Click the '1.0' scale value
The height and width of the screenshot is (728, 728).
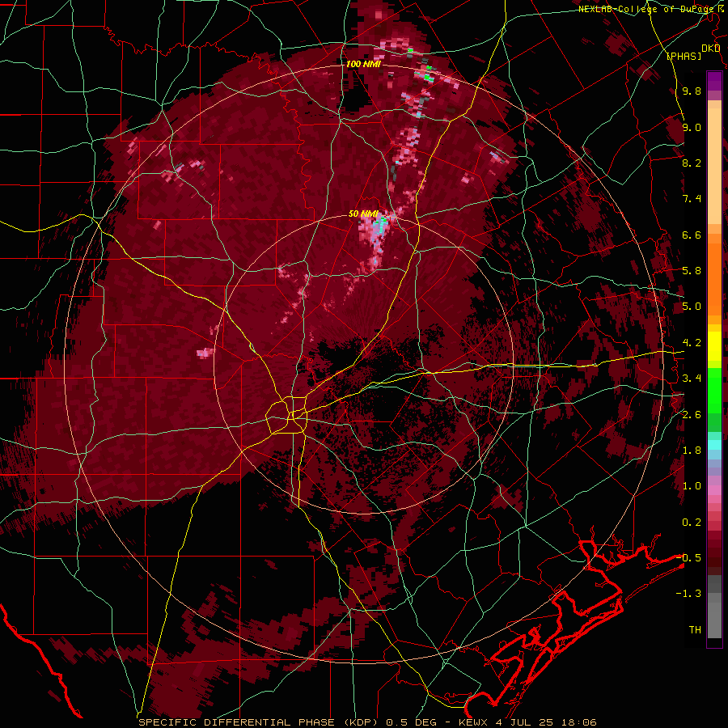tap(692, 486)
